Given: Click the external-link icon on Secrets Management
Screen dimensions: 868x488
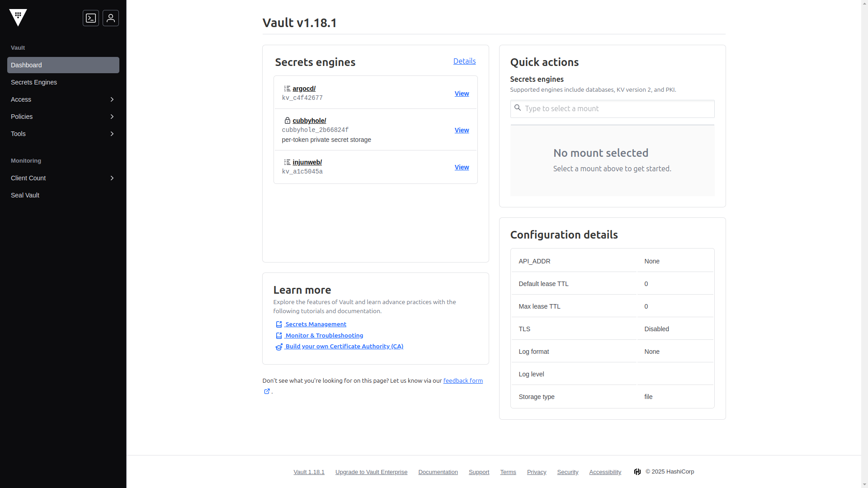Looking at the screenshot, I should (278, 324).
